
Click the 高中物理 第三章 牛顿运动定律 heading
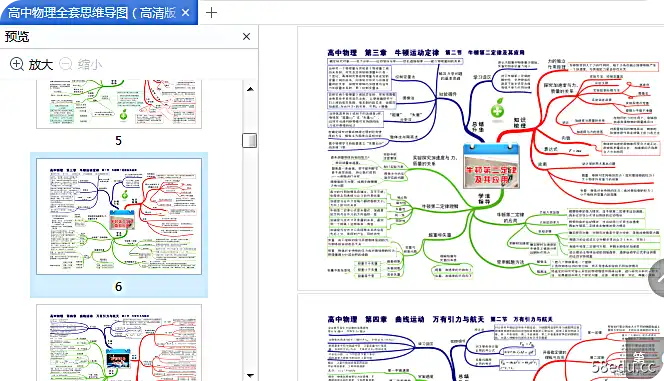[383, 53]
